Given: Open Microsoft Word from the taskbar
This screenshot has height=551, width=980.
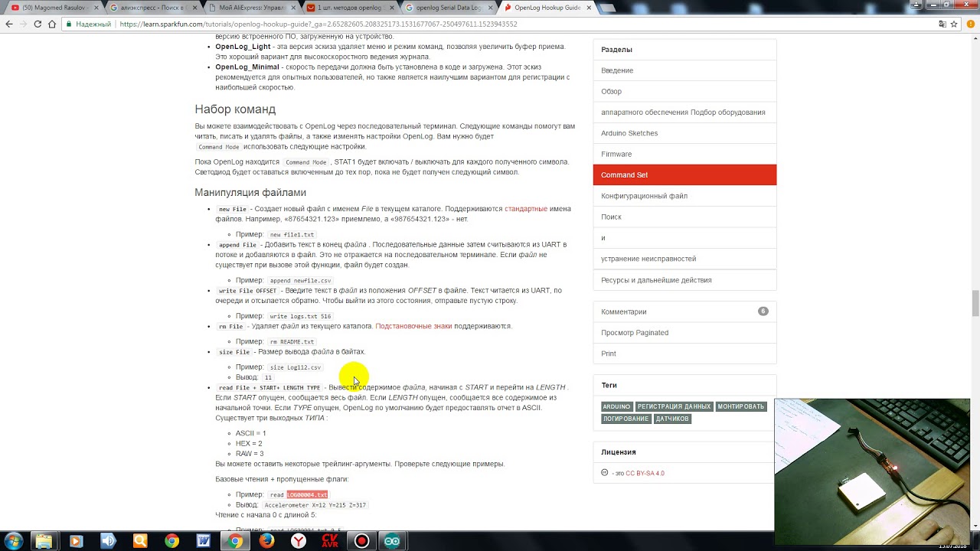Looking at the screenshot, I should 203,541.
